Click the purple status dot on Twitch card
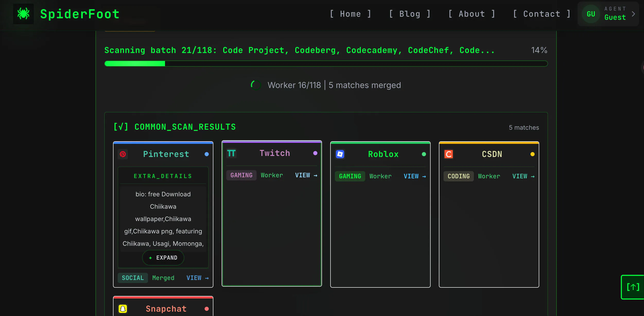 pos(315,153)
